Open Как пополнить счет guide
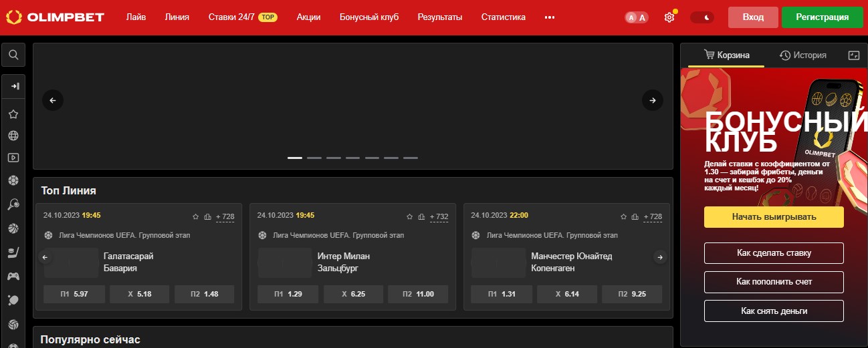The image size is (868, 348). point(774,282)
